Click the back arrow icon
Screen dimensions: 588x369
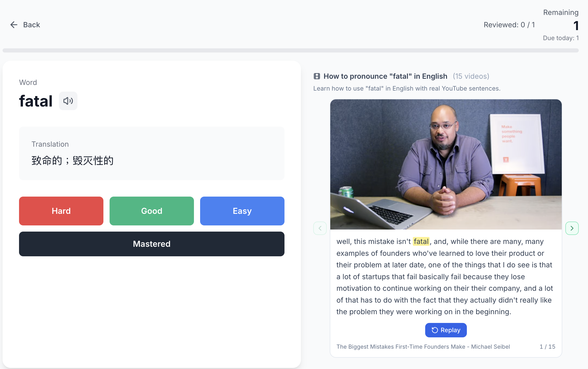[x=14, y=25]
